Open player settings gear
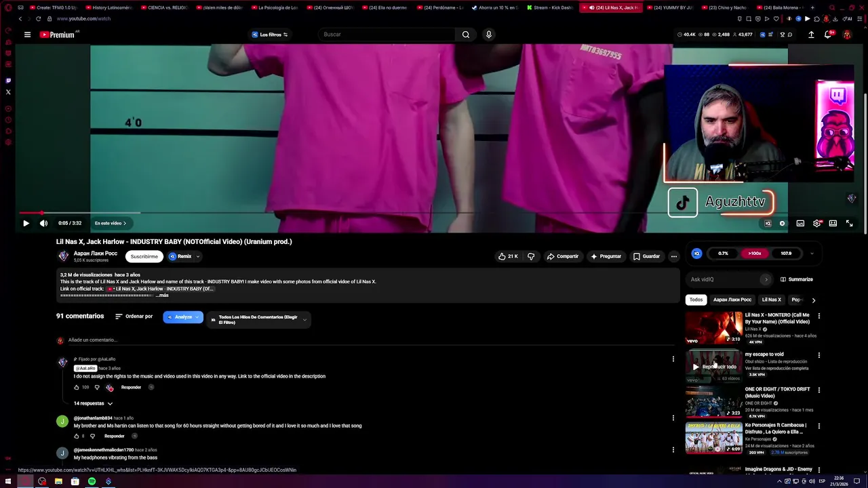The image size is (868, 488). tap(816, 223)
